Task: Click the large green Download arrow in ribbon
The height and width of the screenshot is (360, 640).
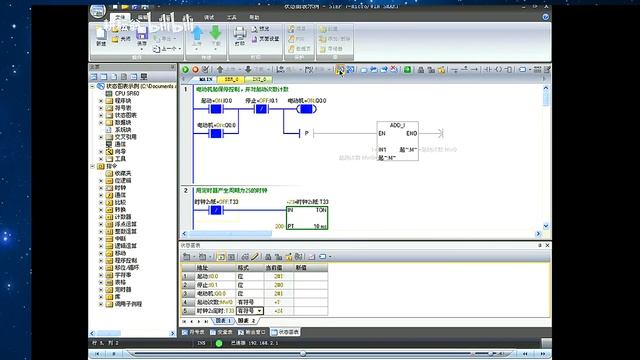Action: [216, 33]
